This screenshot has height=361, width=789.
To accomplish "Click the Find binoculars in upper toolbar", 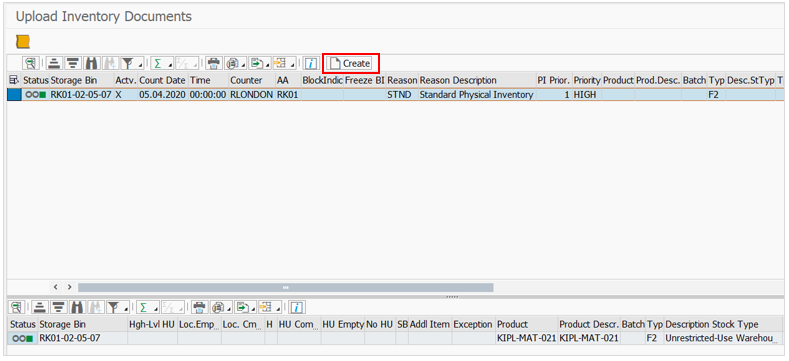I will 92,63.
